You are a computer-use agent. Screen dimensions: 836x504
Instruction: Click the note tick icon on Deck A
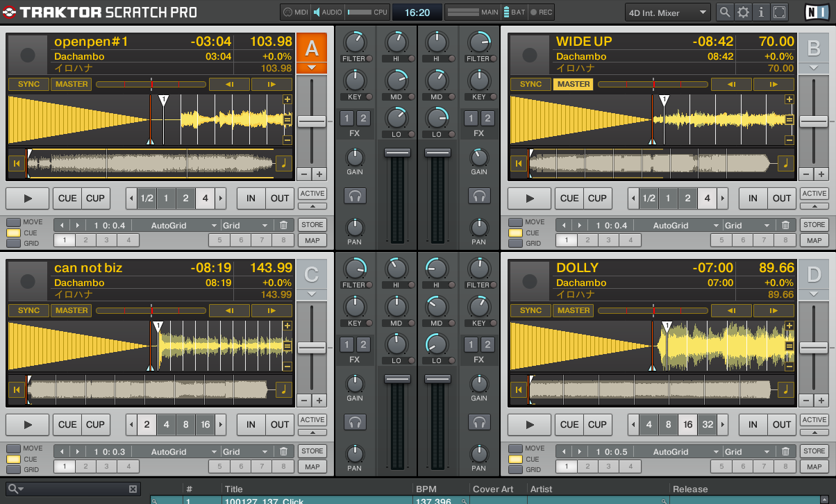[x=283, y=163]
